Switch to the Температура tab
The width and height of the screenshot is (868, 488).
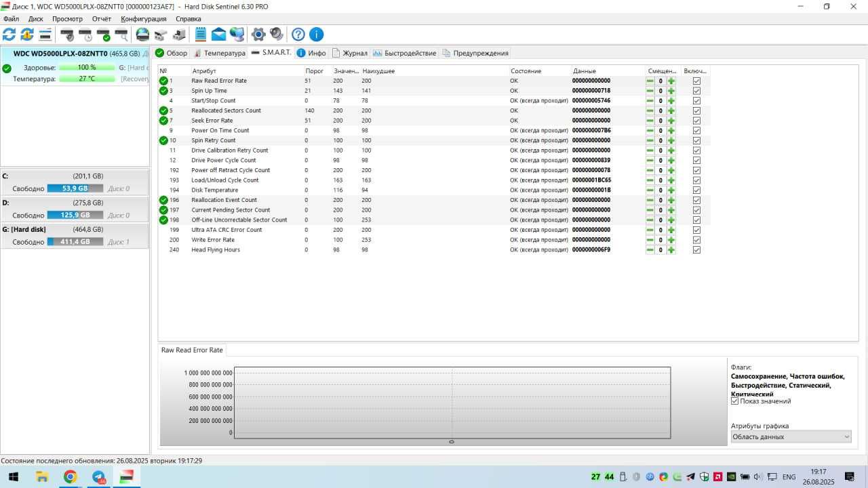(219, 53)
